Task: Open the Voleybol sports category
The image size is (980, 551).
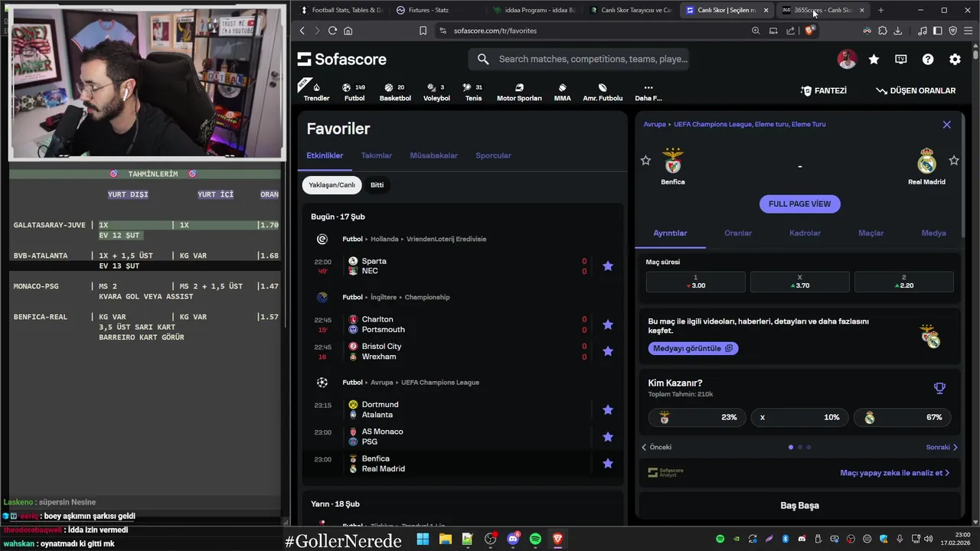Action: click(x=436, y=92)
